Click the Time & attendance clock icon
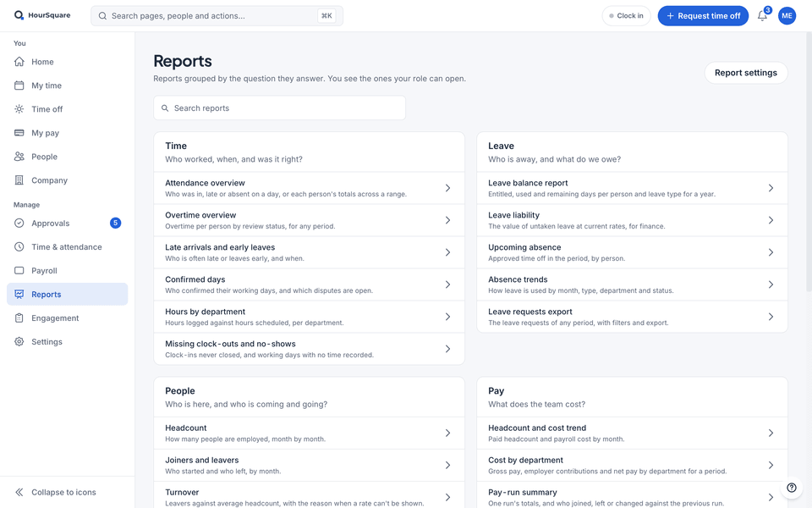 point(19,246)
